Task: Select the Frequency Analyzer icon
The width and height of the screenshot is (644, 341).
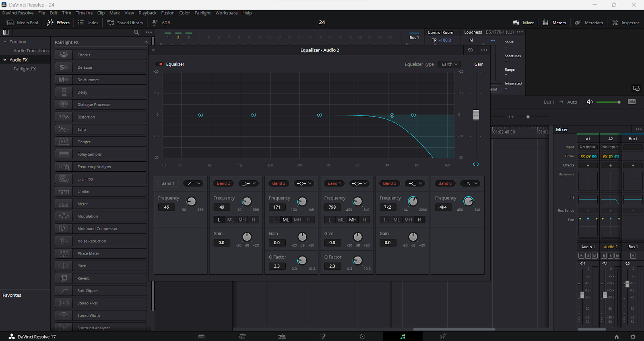Action: (x=64, y=166)
